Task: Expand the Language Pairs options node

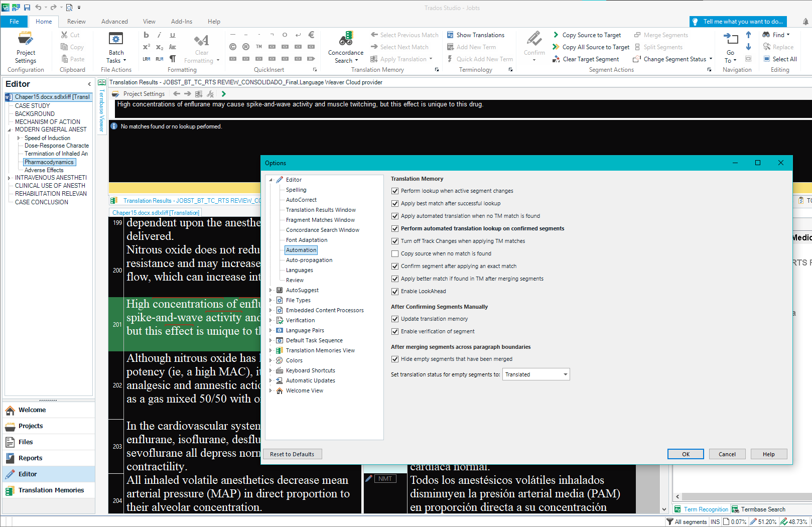Action: pos(271,330)
